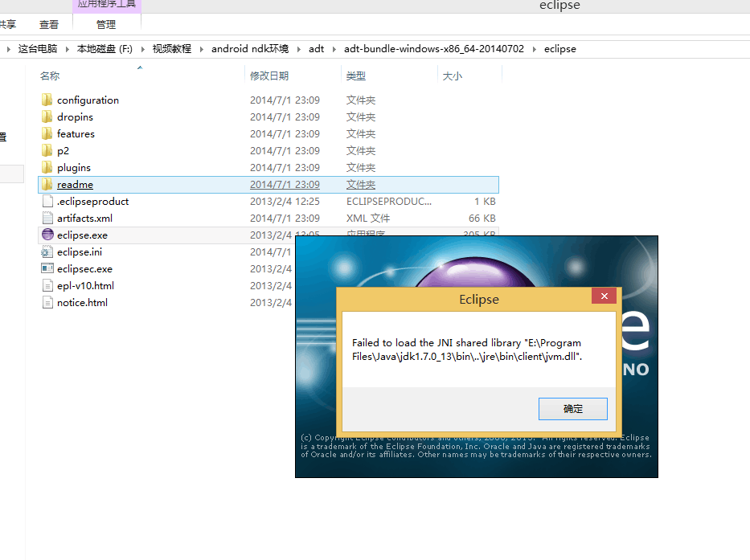Sort files by 修改日期 column

tap(268, 76)
